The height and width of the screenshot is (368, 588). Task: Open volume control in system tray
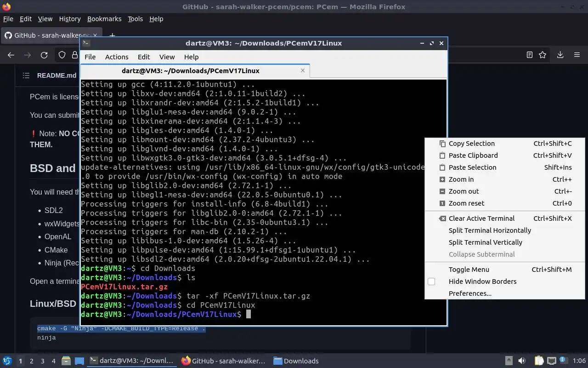[522, 361]
